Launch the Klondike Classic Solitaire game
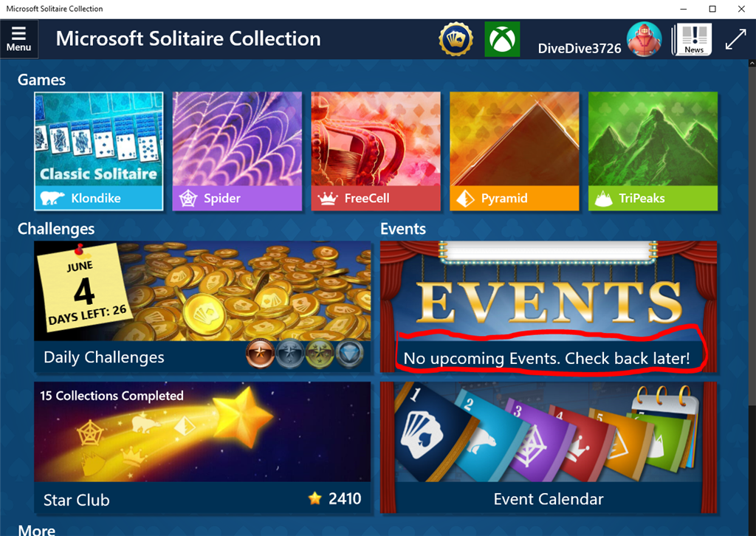The width and height of the screenshot is (756, 536). click(x=98, y=151)
